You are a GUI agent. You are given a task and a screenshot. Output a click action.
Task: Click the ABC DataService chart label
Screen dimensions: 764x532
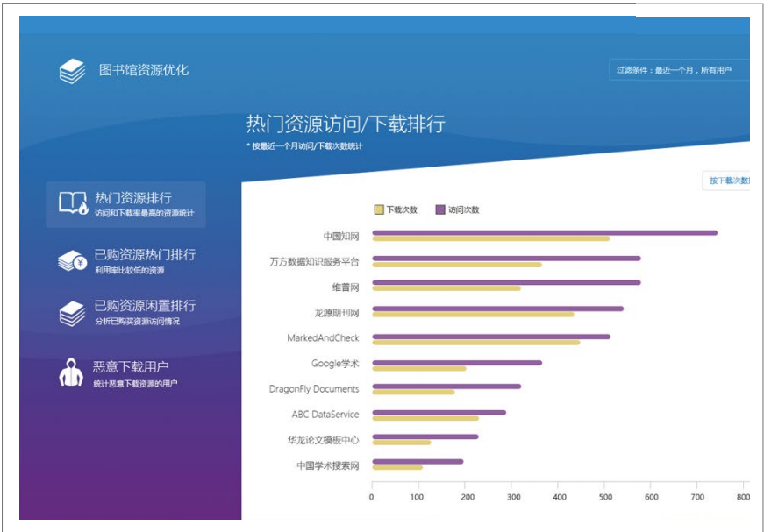tap(325, 415)
